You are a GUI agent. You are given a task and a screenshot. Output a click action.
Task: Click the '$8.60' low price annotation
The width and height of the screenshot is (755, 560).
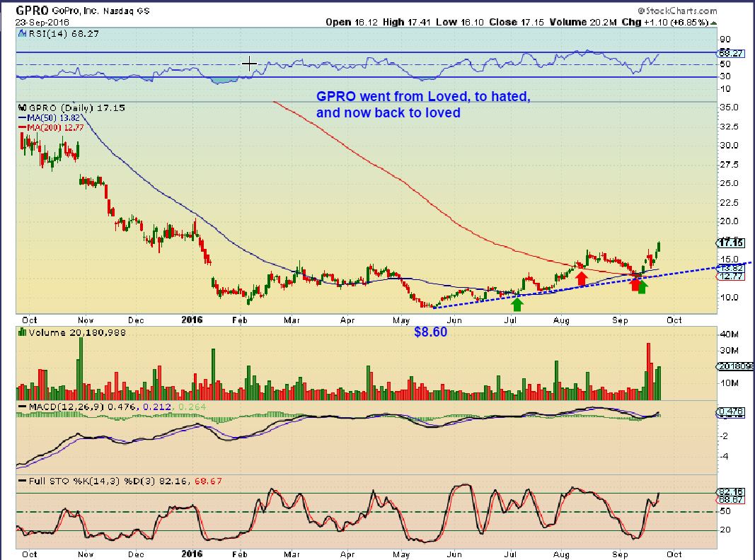pyautogui.click(x=430, y=332)
